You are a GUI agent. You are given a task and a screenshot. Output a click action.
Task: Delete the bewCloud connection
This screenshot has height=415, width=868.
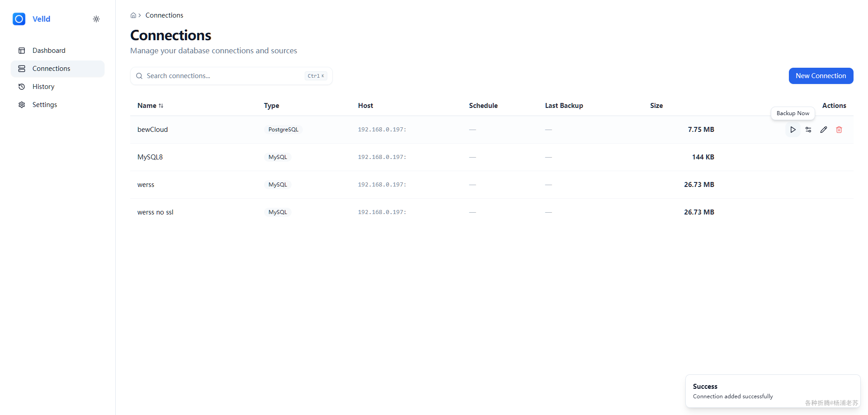tap(839, 130)
